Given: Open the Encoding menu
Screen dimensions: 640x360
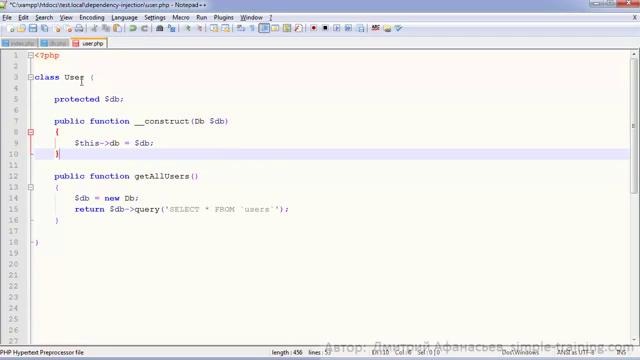Looking at the screenshot, I should point(92,18).
